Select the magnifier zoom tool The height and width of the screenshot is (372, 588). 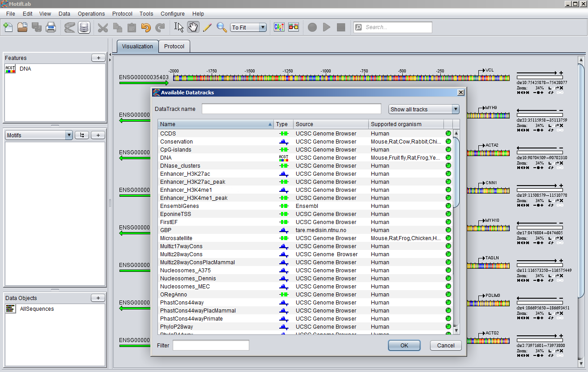[x=222, y=27]
